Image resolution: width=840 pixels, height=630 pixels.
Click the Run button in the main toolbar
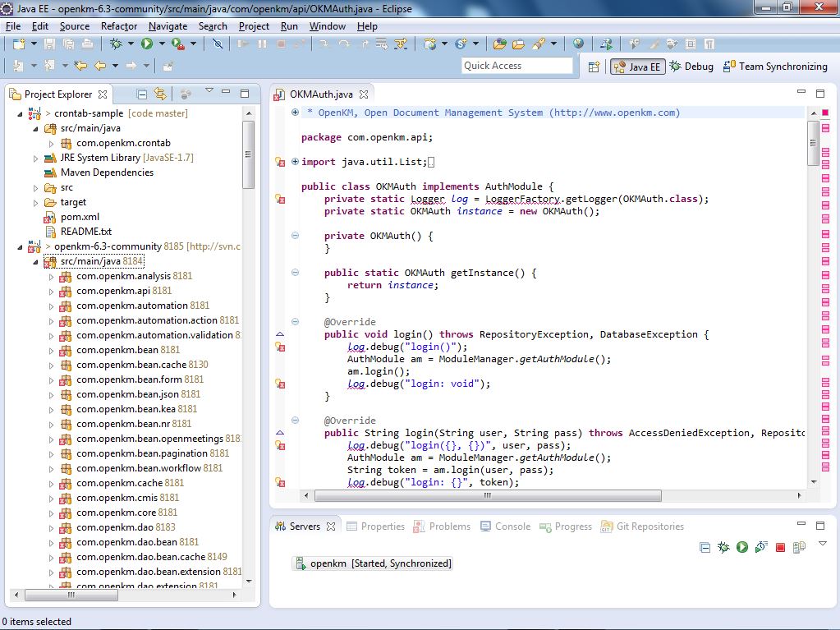pos(147,44)
